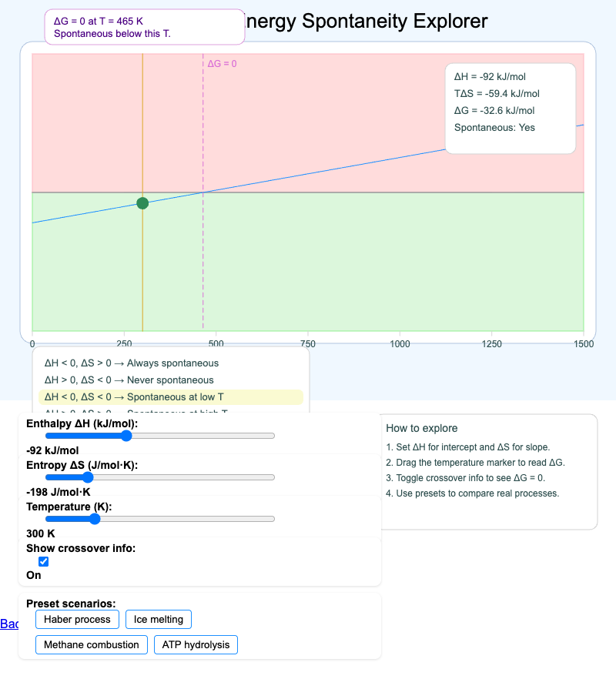Adjust the Temperature slider

[x=95, y=518]
